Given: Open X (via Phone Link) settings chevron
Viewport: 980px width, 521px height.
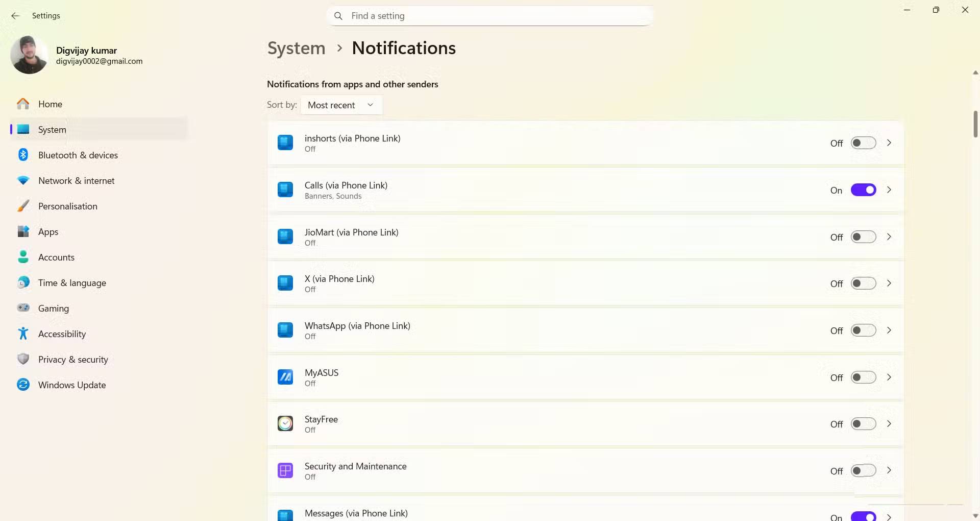Looking at the screenshot, I should [889, 283].
